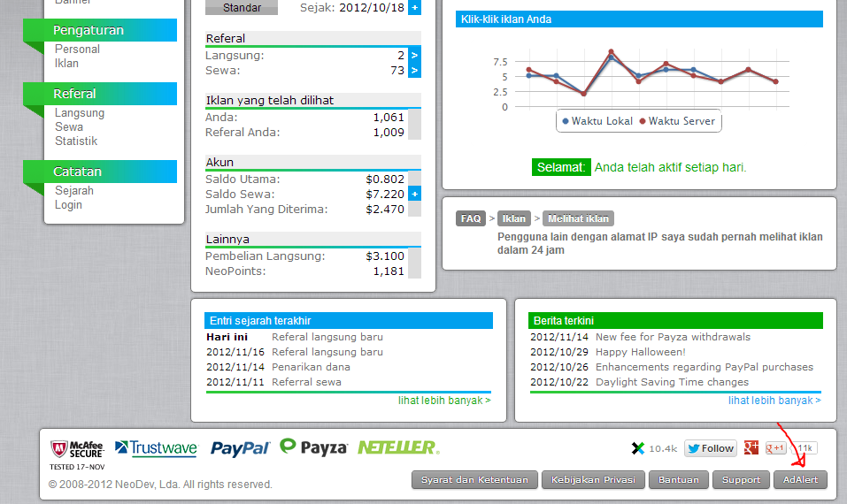The height and width of the screenshot is (504, 847).
Task: Open news New fee for Payza withdrawals
Action: (x=673, y=337)
